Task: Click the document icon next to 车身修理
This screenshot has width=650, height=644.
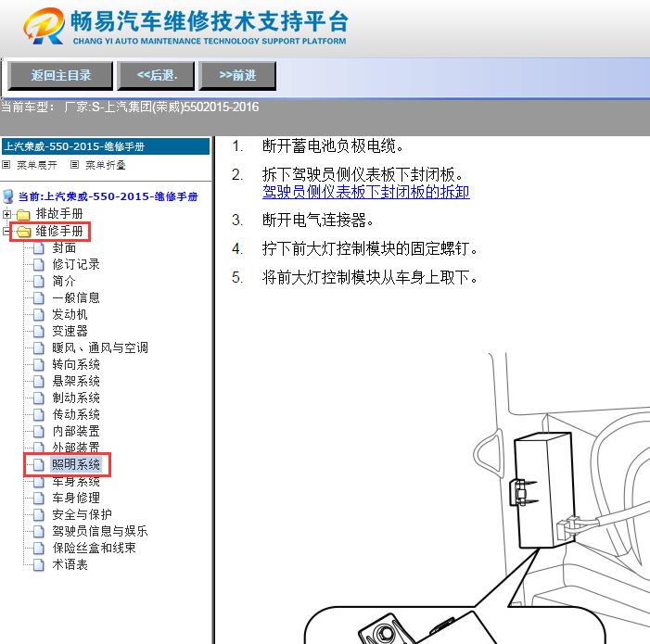Action: tap(39, 498)
